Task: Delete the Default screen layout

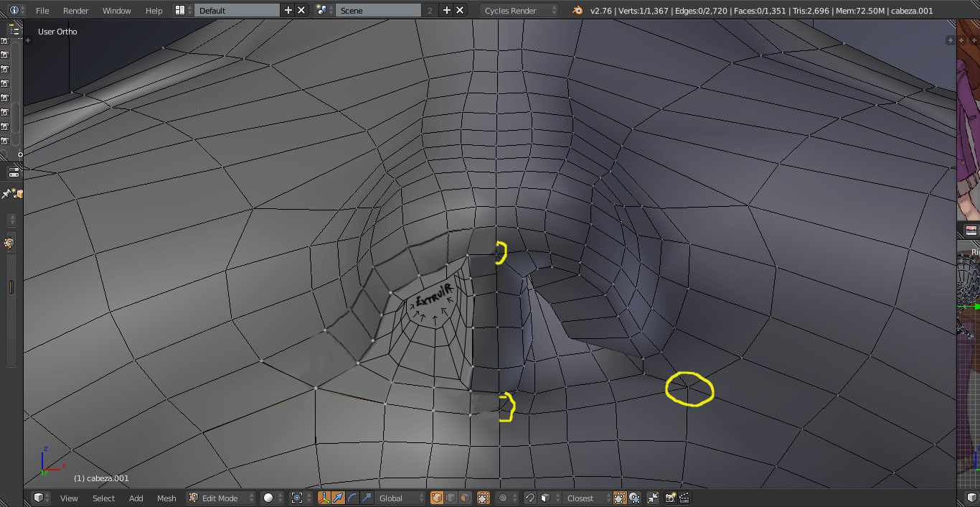Action: (x=301, y=10)
